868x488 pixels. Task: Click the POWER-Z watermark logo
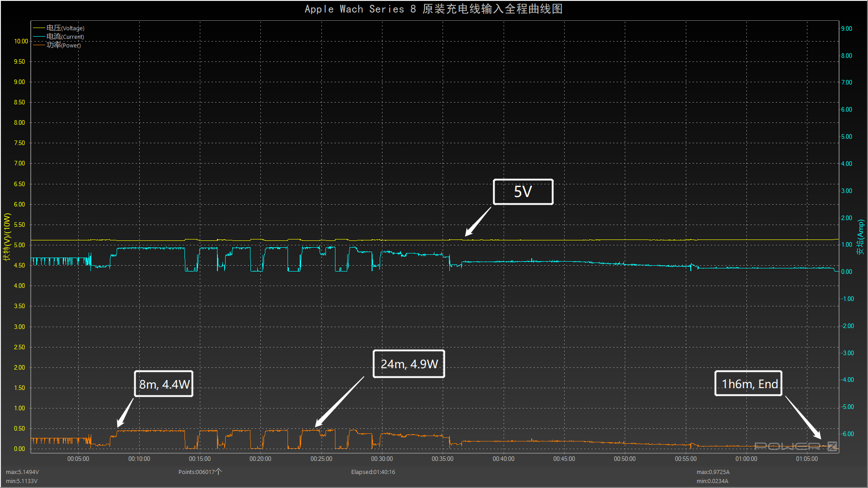[x=796, y=446]
